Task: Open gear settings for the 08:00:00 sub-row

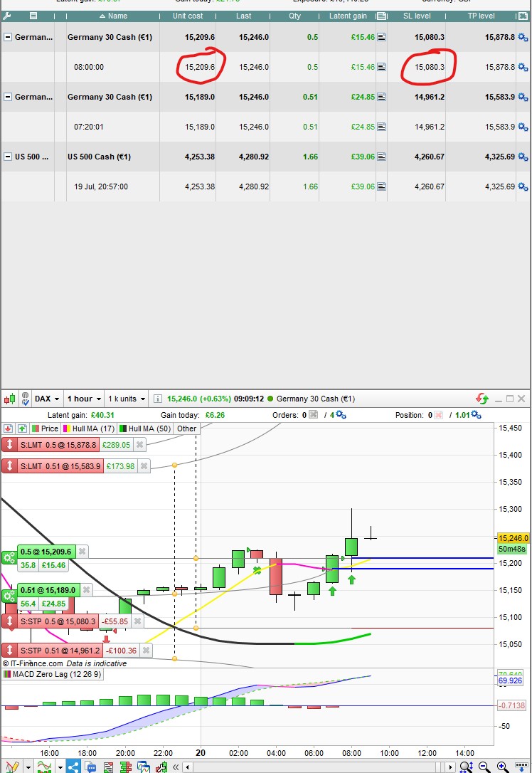Action: tap(523, 67)
